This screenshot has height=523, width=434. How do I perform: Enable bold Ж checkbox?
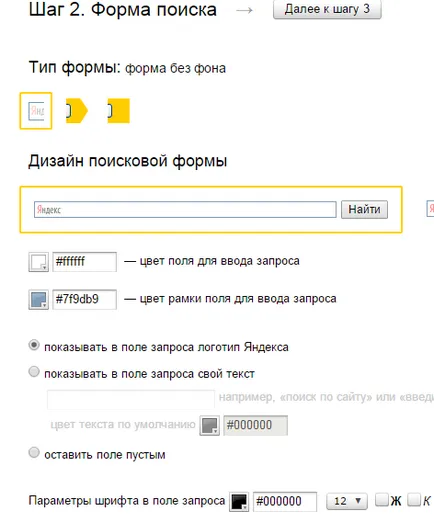382,500
